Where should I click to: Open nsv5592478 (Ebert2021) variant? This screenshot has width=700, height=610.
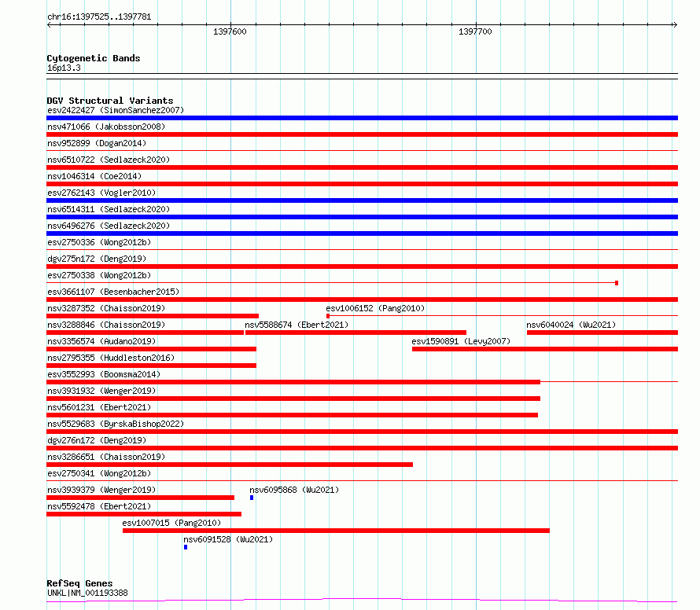(99, 506)
